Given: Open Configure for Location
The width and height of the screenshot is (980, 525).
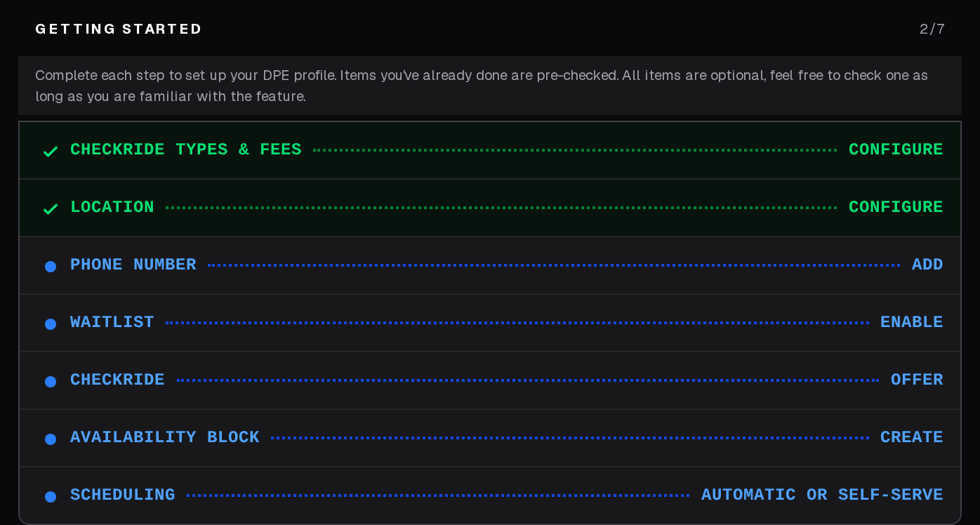Looking at the screenshot, I should pos(896,207).
